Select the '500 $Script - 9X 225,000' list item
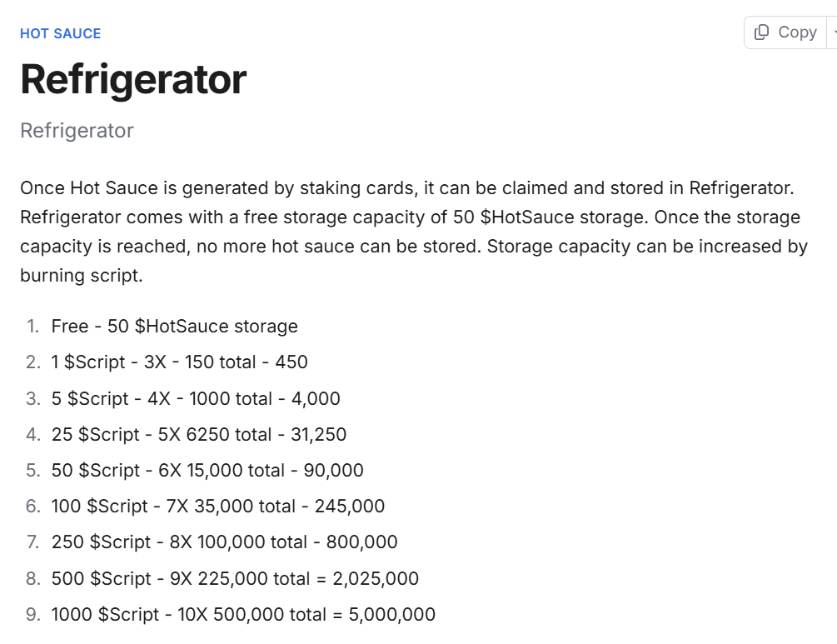 coord(235,578)
